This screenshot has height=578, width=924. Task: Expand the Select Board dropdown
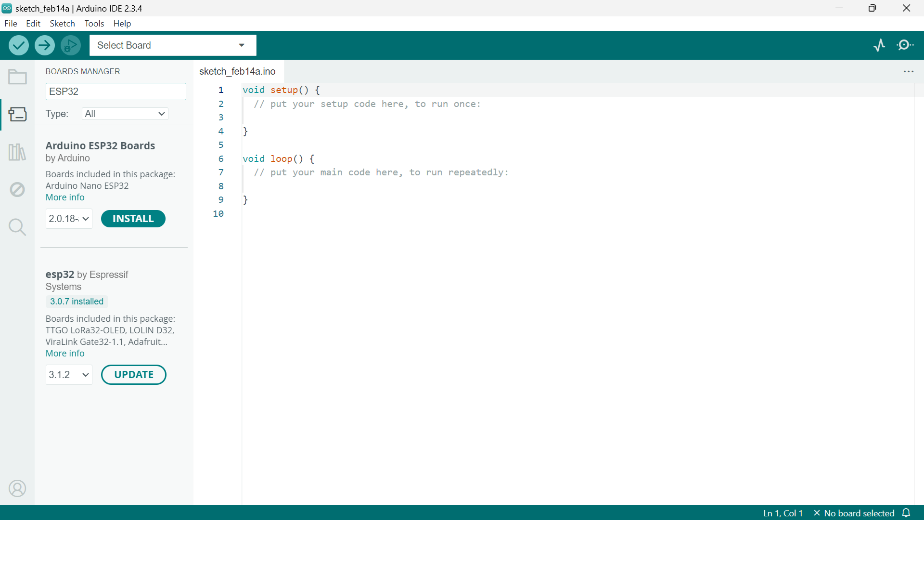[x=172, y=45]
